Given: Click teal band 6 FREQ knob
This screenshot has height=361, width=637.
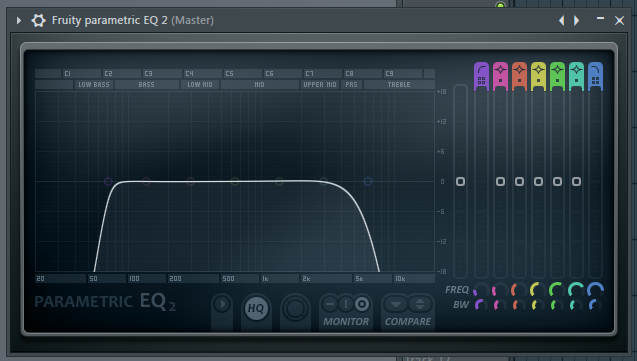Looking at the screenshot, I should point(576,290).
